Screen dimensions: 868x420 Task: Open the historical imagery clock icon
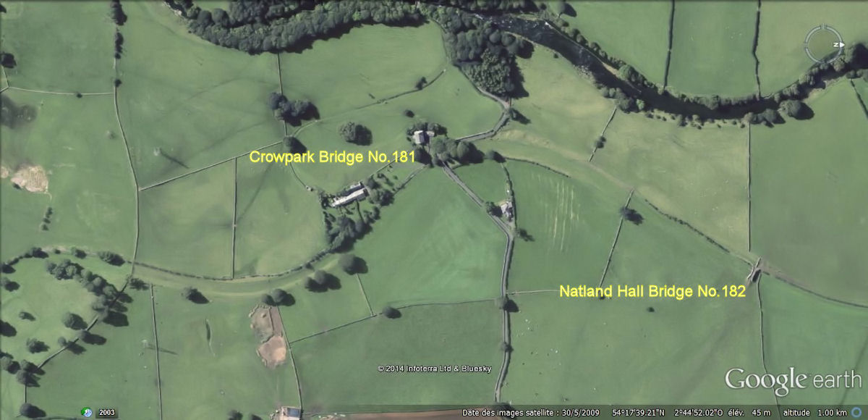click(x=87, y=413)
